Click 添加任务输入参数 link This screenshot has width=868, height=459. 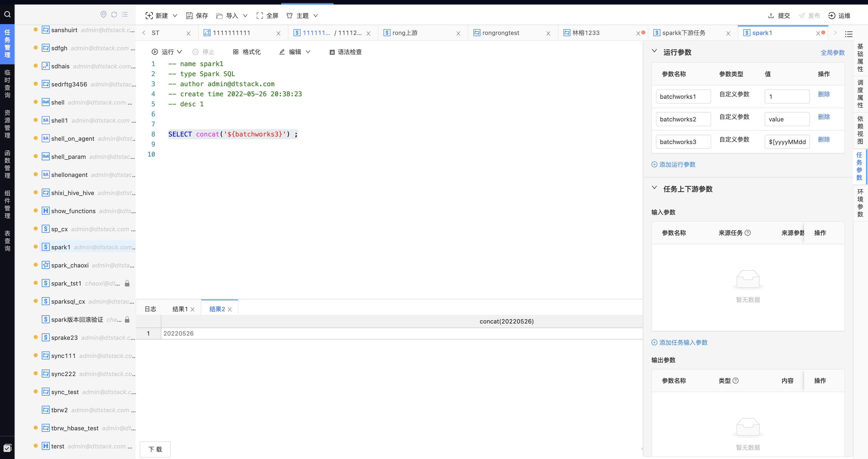679,342
